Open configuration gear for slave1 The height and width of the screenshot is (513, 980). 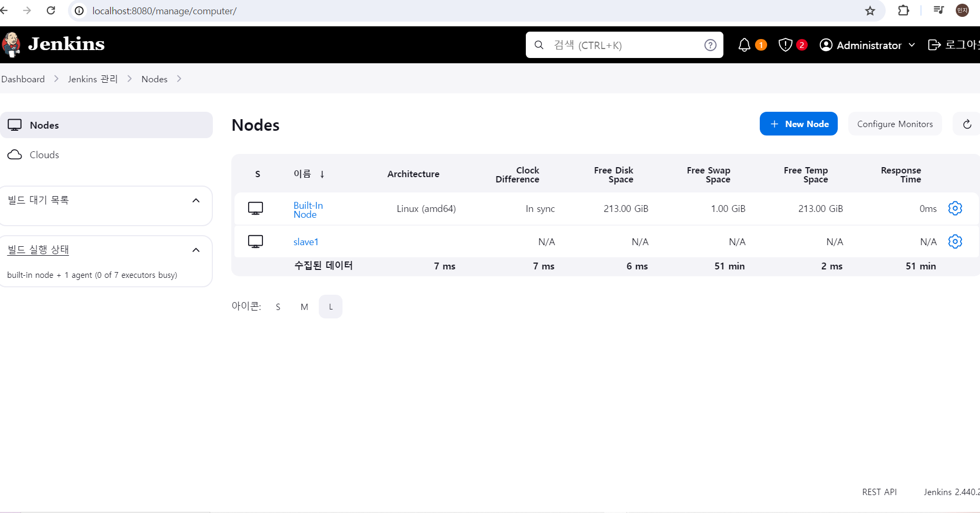point(955,241)
